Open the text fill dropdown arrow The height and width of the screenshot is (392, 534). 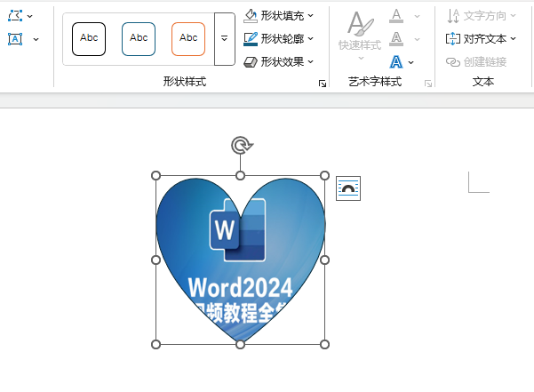click(418, 16)
